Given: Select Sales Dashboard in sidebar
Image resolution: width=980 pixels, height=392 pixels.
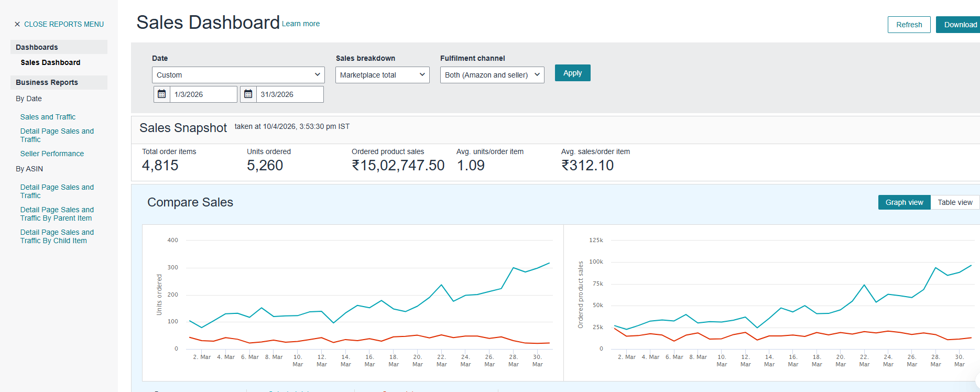Looking at the screenshot, I should (50, 62).
